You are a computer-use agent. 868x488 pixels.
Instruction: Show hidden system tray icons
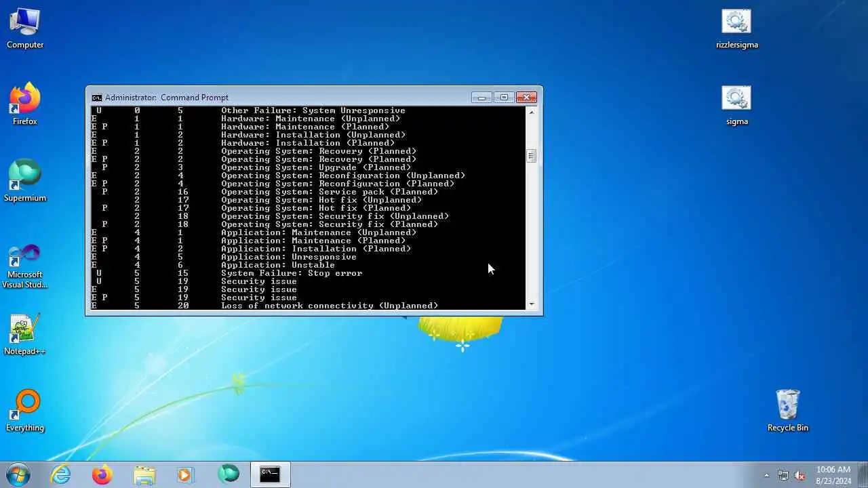(x=767, y=475)
